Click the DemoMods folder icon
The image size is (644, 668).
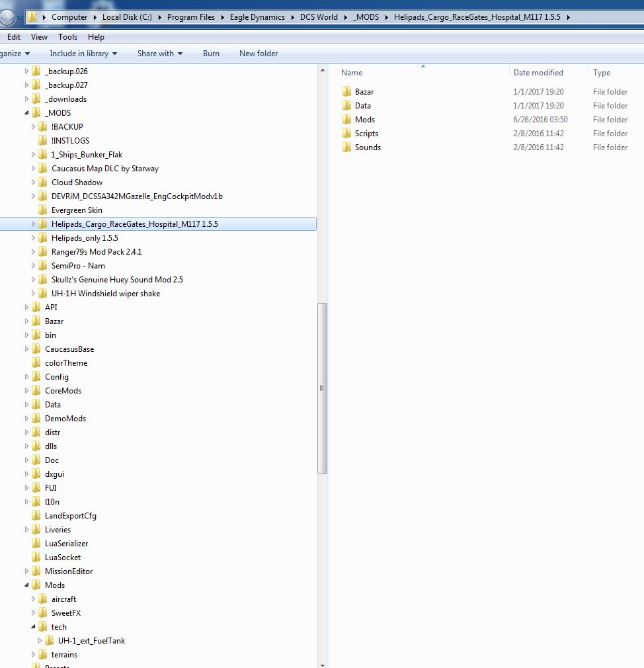pyautogui.click(x=36, y=419)
